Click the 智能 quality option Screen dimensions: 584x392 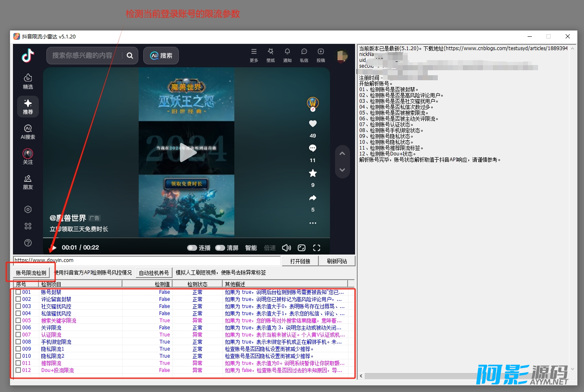(251, 248)
